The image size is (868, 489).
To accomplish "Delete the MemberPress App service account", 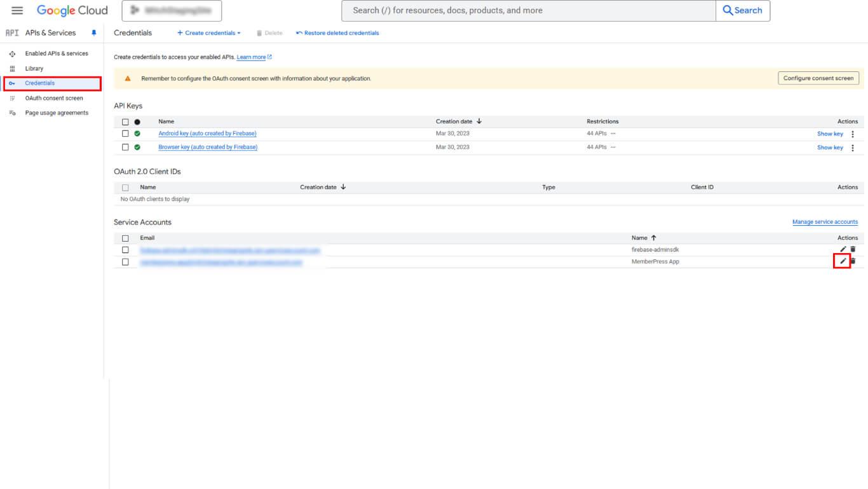I will point(853,261).
